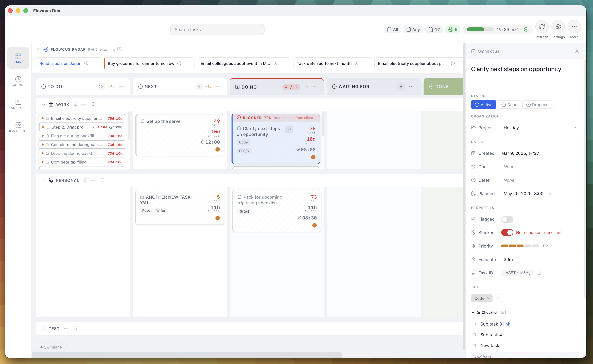This screenshot has width=593, height=364.
Task: Click the WORK swimlane collapse-down arrow icon
Action: pyautogui.click(x=75, y=105)
